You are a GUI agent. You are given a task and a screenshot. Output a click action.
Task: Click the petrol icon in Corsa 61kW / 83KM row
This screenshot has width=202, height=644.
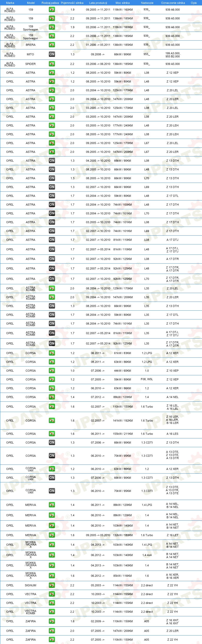52,353
